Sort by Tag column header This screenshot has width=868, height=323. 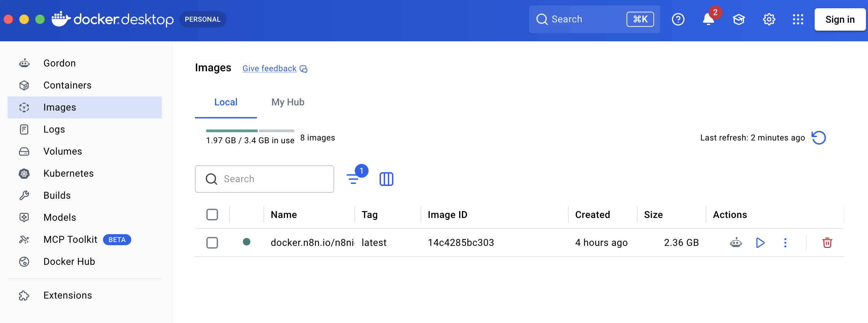coord(370,215)
